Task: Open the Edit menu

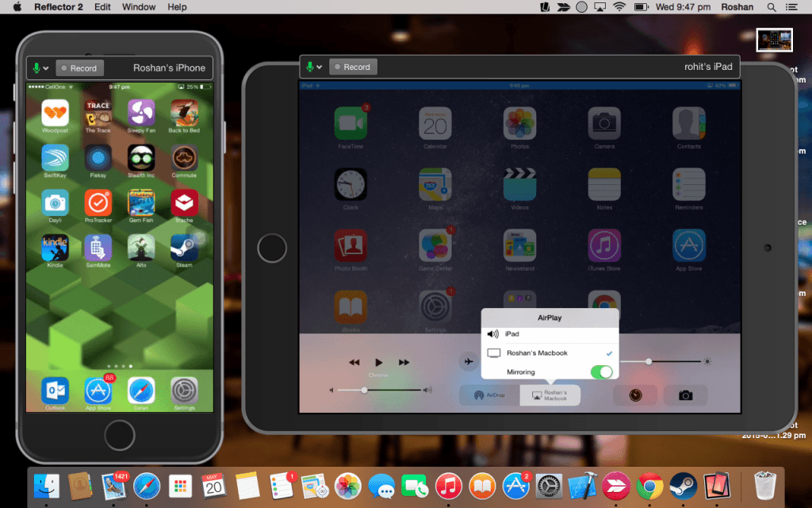Action: point(102,7)
